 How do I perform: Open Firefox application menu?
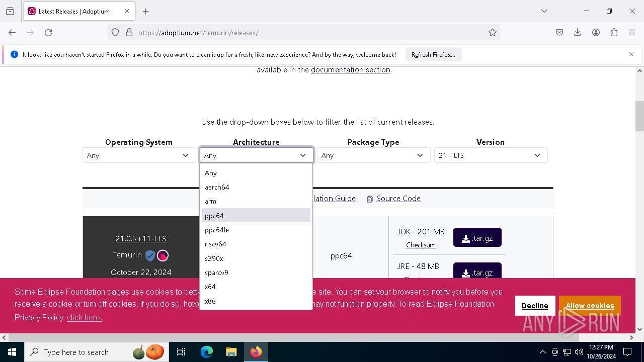tap(632, 33)
